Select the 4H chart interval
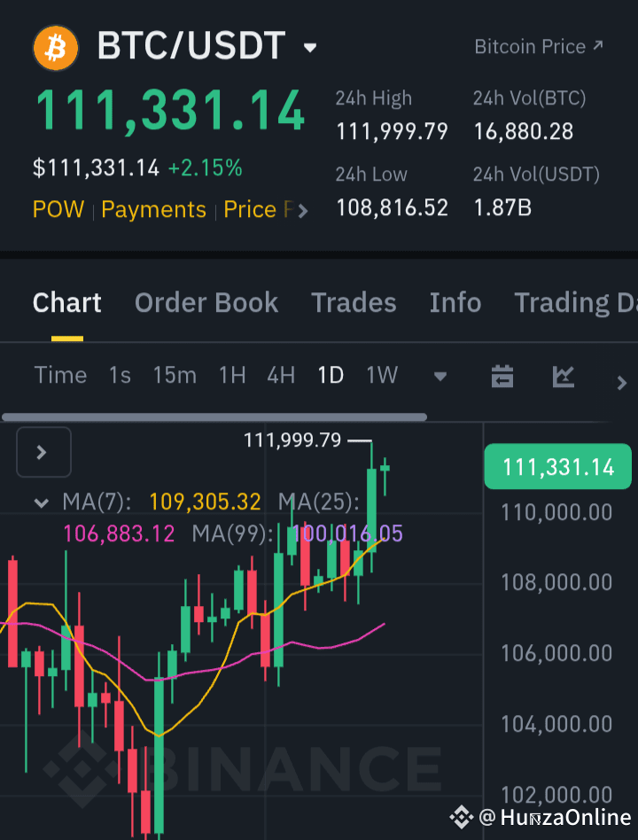 point(281,375)
